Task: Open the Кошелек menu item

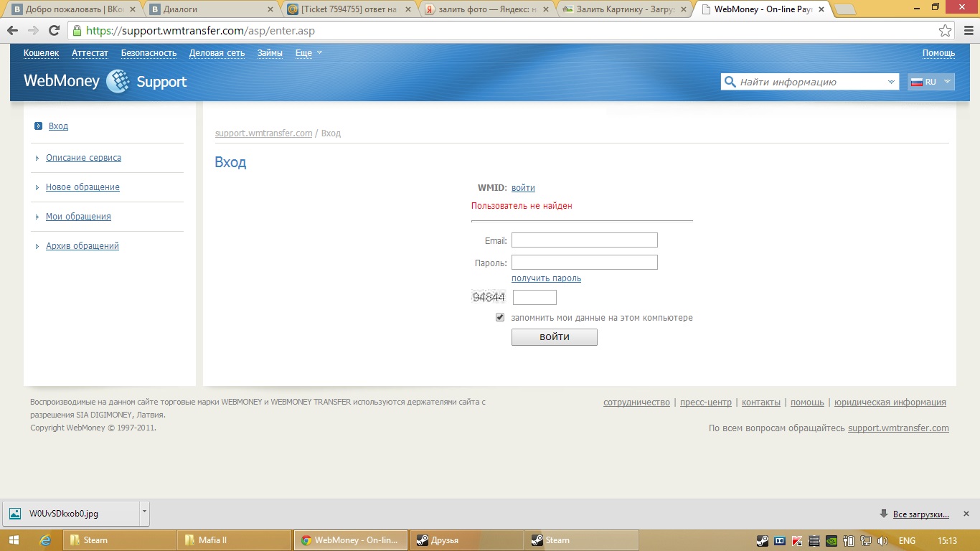Action: pos(41,53)
